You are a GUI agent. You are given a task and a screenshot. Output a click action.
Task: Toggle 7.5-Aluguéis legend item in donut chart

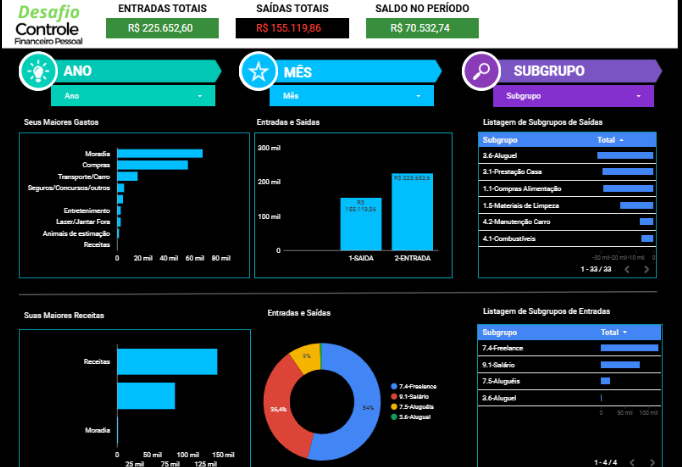click(x=416, y=406)
